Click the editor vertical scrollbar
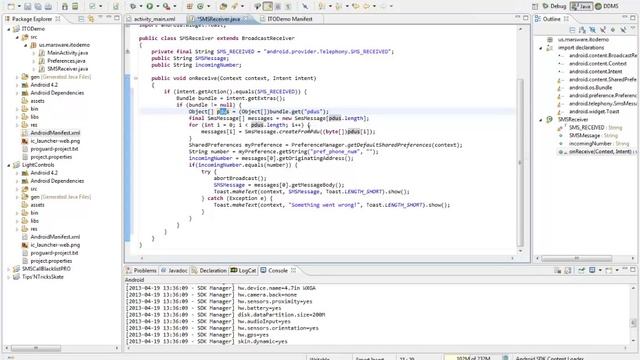 tap(520, 162)
